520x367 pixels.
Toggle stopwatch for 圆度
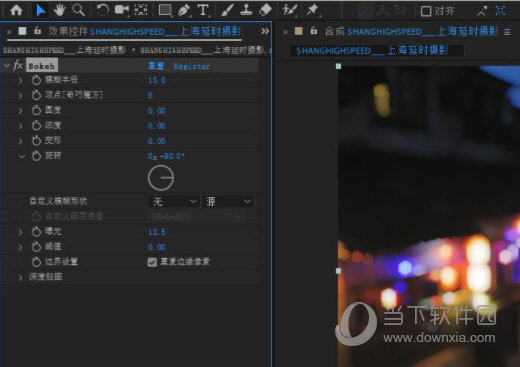pyautogui.click(x=36, y=110)
